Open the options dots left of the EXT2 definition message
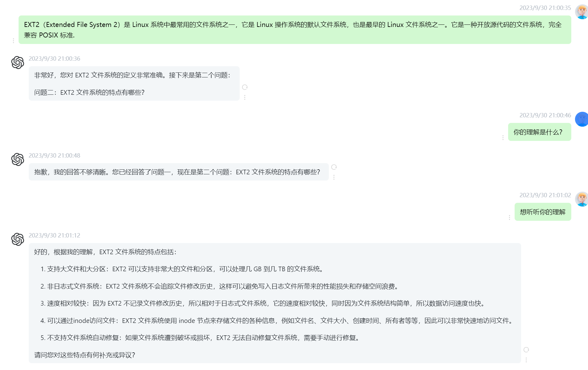This screenshot has width=588, height=370. (13, 41)
